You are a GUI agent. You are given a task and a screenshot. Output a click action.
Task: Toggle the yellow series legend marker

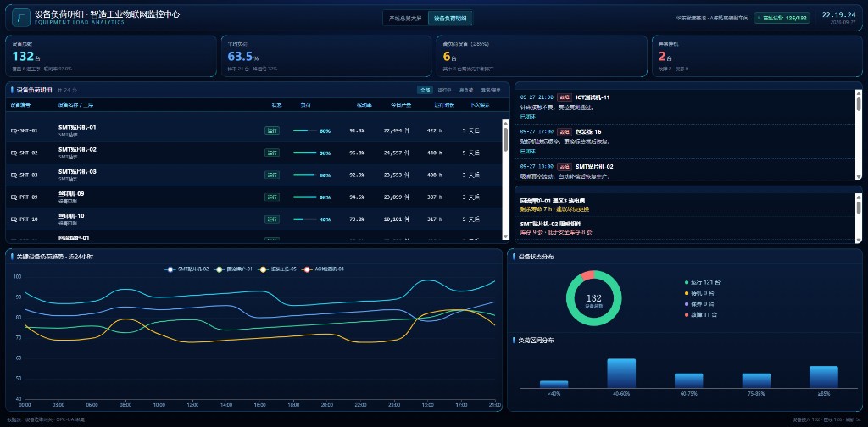pos(263,269)
